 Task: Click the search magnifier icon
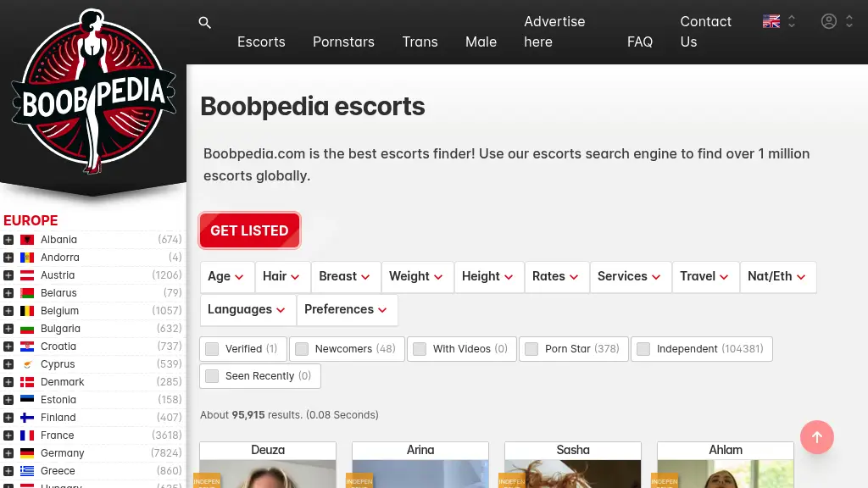(204, 23)
